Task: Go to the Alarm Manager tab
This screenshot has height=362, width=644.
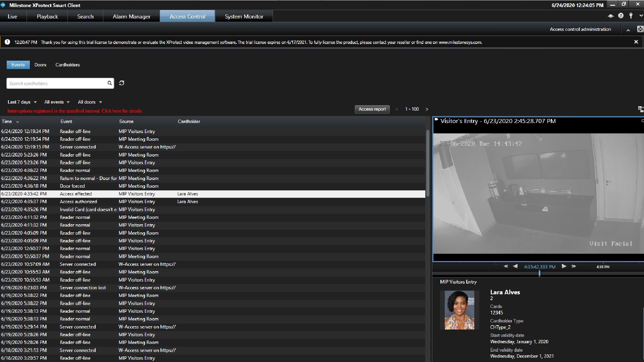Action: point(131,16)
